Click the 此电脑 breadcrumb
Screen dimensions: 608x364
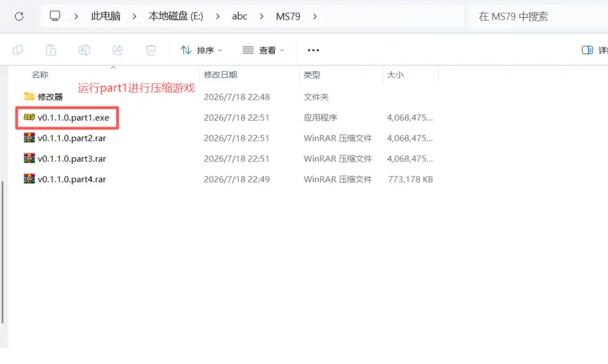click(106, 16)
